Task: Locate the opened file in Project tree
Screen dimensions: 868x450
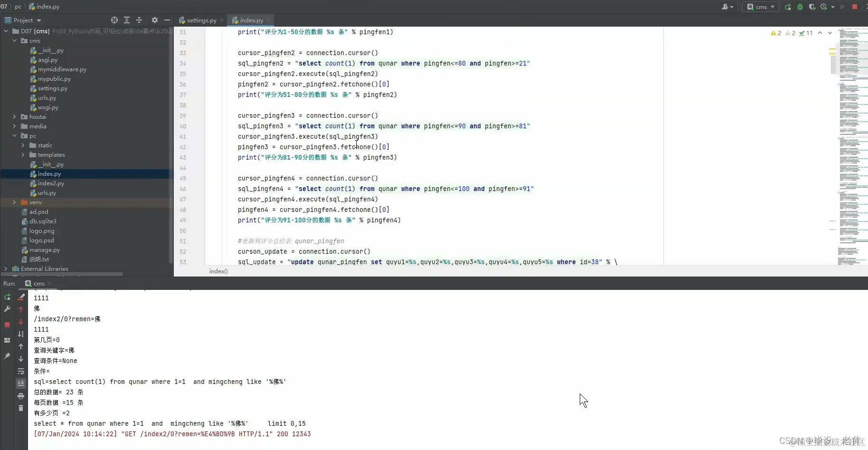Action: (x=114, y=20)
